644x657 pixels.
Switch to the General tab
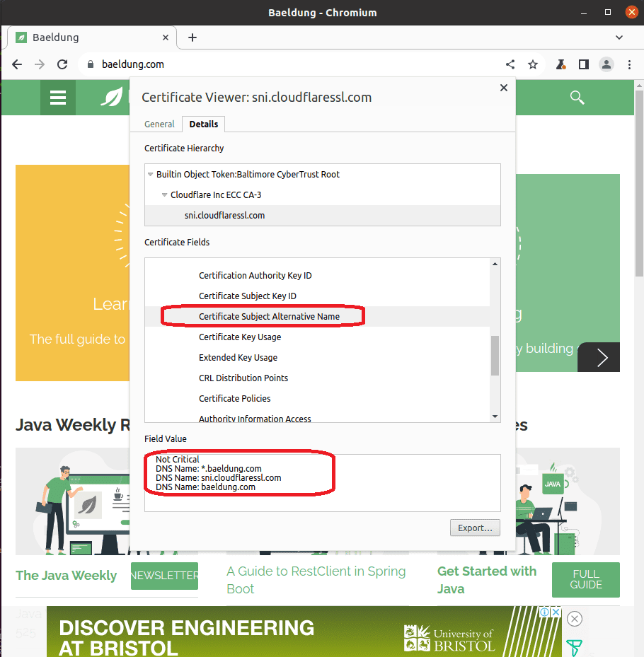[159, 124]
